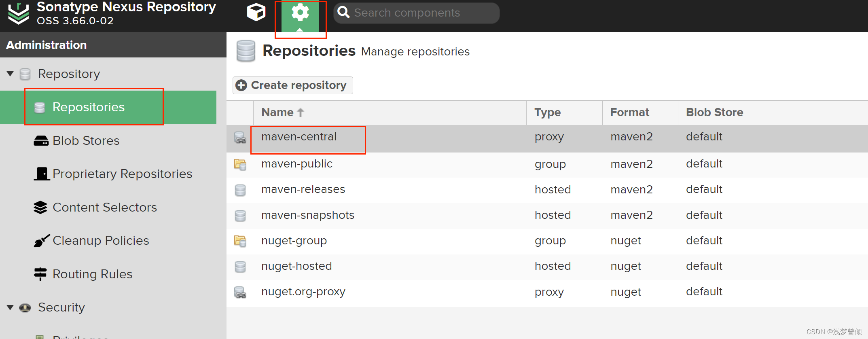Click the nuget-group folder icon
868x339 pixels.
pyautogui.click(x=240, y=241)
